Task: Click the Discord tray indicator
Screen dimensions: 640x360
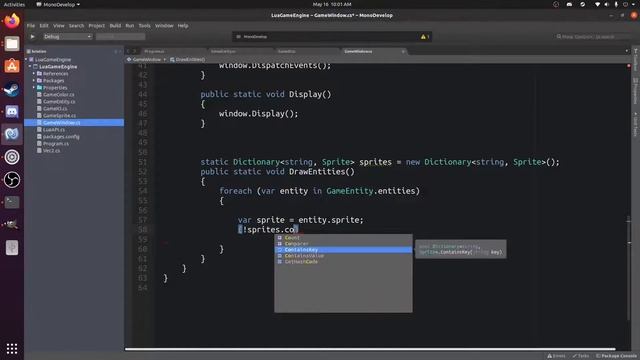Action: click(x=569, y=4)
